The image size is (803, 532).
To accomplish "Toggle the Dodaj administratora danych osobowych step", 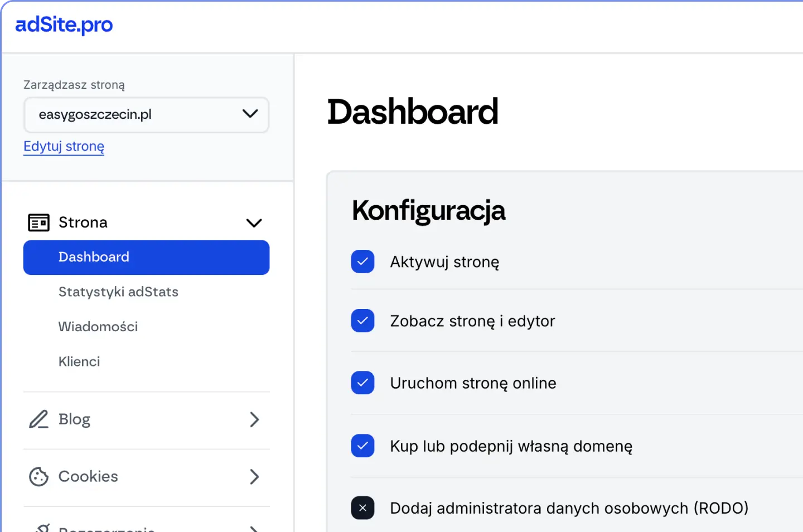I will pyautogui.click(x=362, y=507).
